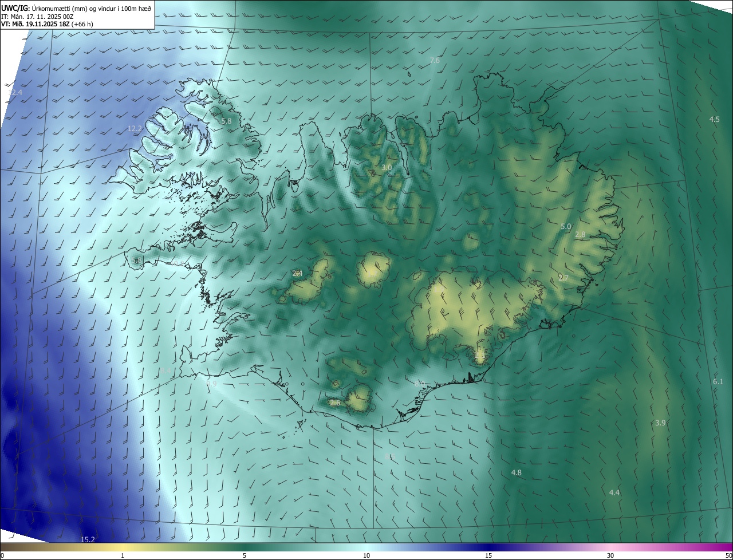Click the 2.7 value label
733x560 pixels.
(x=563, y=278)
